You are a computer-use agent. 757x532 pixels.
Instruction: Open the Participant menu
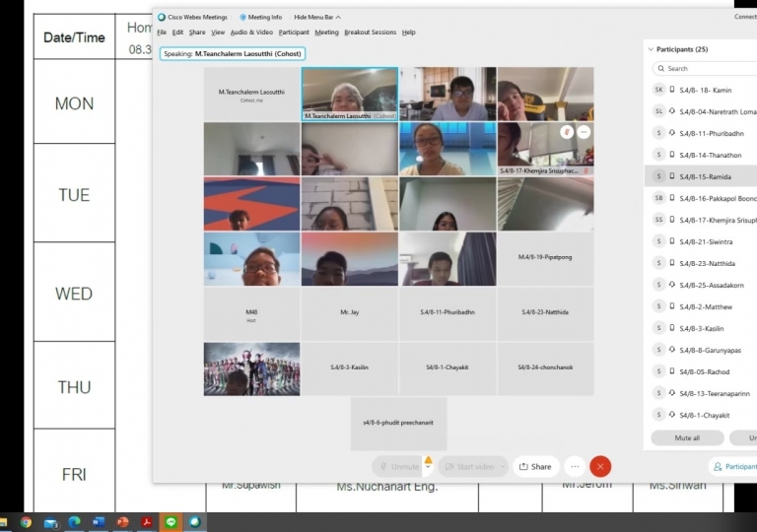pos(294,33)
